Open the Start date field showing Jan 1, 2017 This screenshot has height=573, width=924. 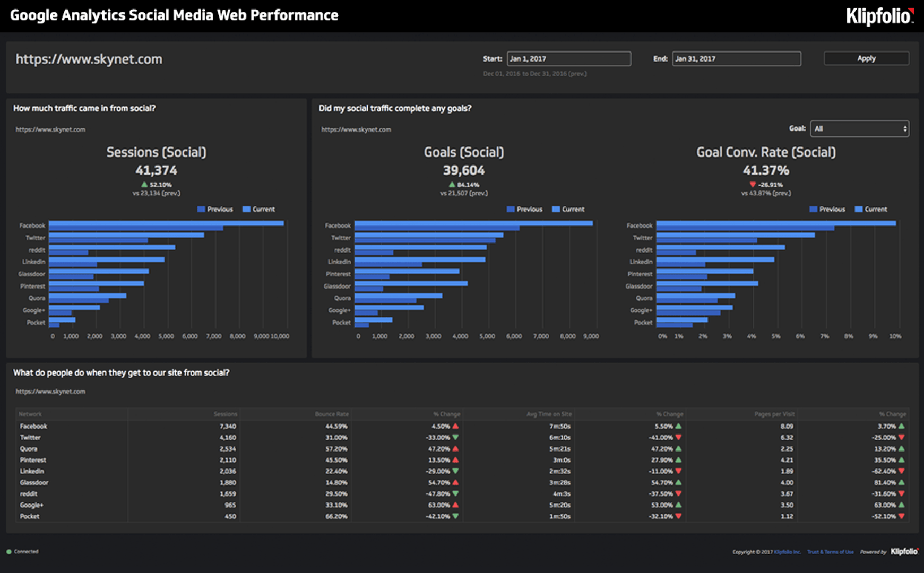click(x=568, y=59)
